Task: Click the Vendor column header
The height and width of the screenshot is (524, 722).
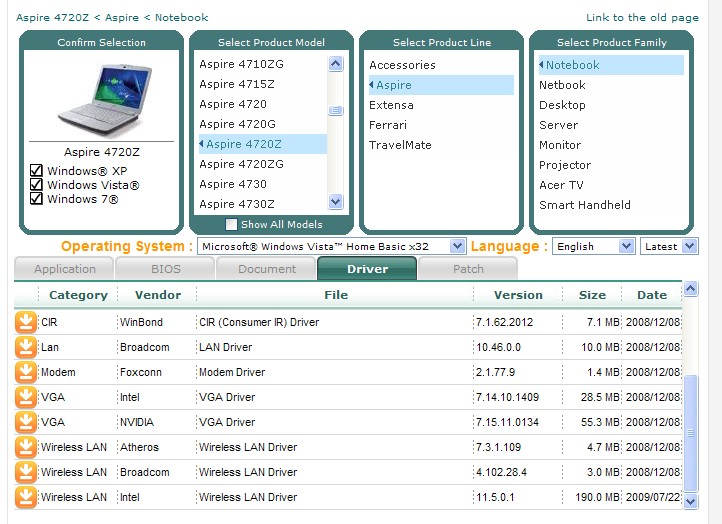Action: pos(157,295)
